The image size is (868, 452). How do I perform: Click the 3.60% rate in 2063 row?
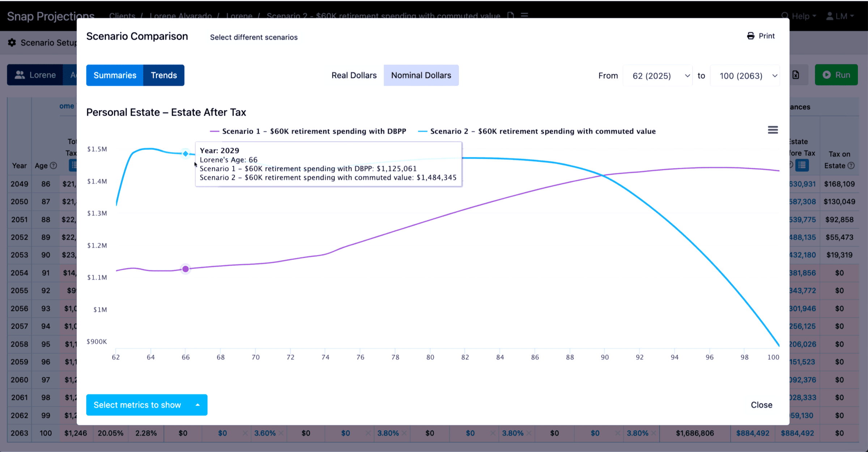click(265, 433)
